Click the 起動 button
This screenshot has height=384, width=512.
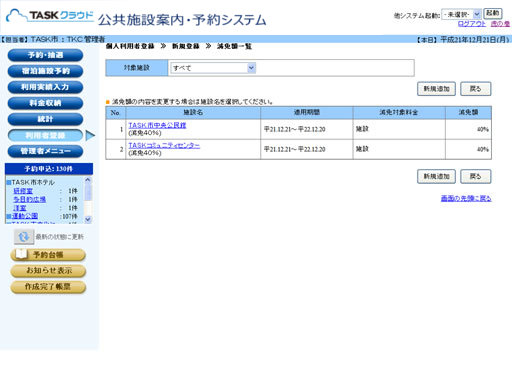click(x=493, y=13)
